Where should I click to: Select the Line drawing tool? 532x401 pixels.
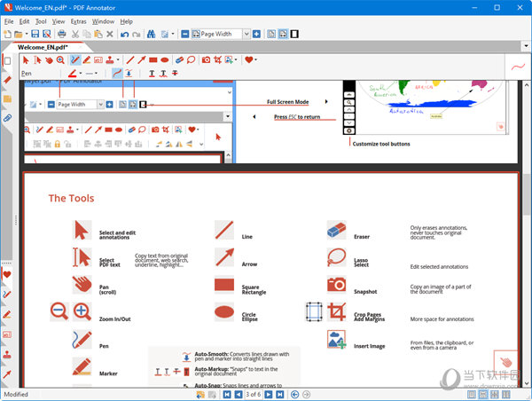pyautogui.click(x=130, y=60)
